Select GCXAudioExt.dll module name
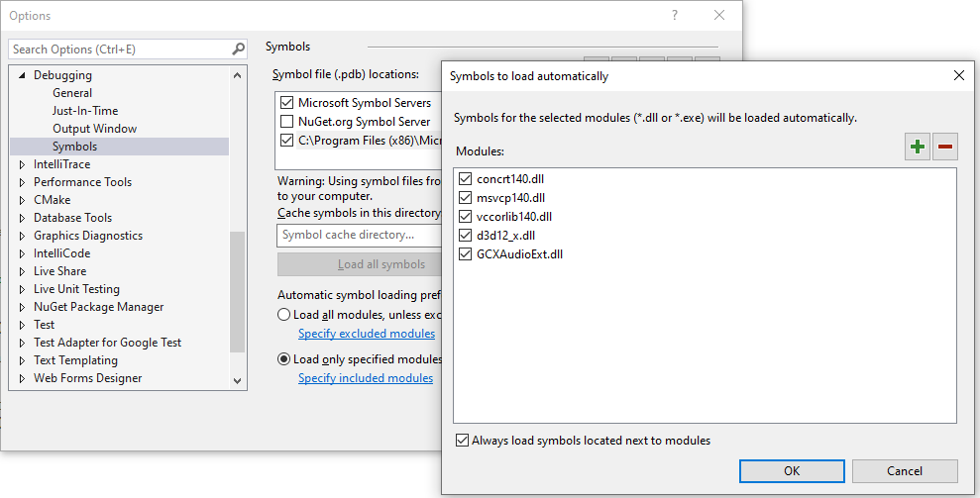This screenshot has width=980, height=498. (x=519, y=253)
